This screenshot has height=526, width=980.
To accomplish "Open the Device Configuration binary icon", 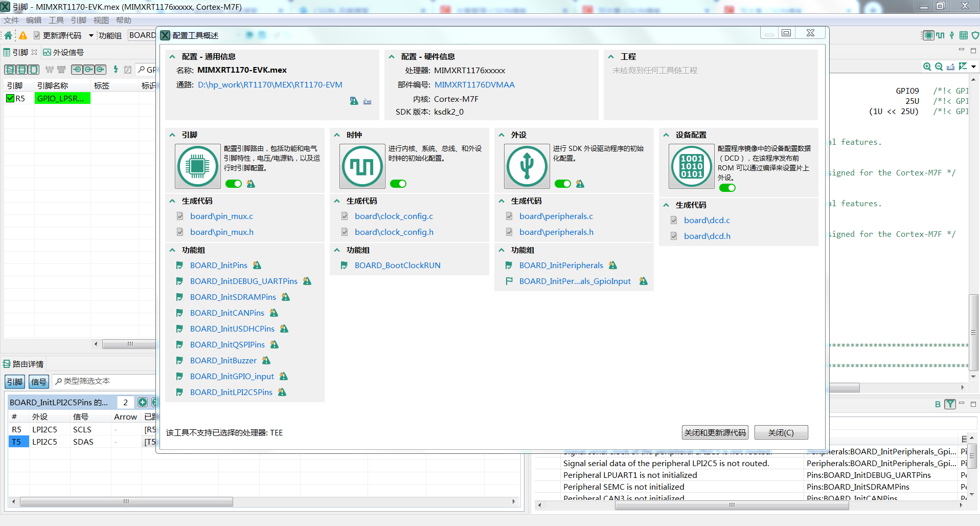I will pyautogui.click(x=692, y=166).
